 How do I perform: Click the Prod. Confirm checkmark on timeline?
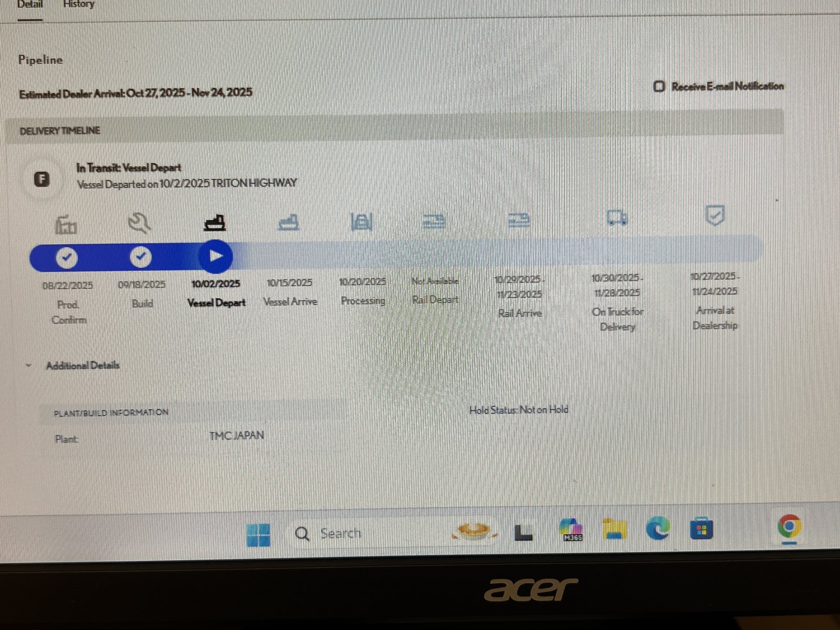coord(67,258)
